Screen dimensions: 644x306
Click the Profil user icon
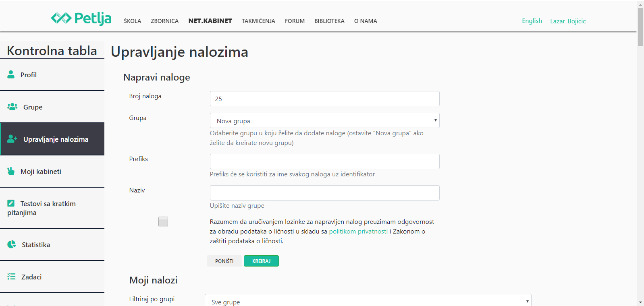click(11, 74)
